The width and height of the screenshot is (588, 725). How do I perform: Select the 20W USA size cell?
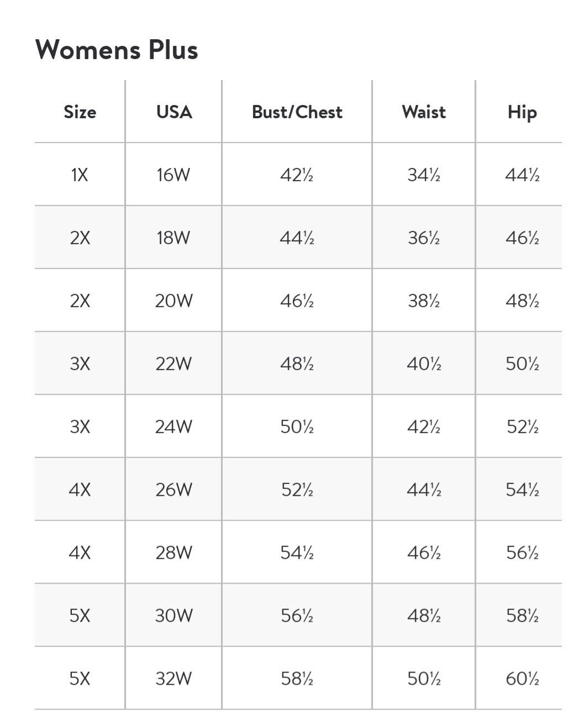click(x=174, y=301)
